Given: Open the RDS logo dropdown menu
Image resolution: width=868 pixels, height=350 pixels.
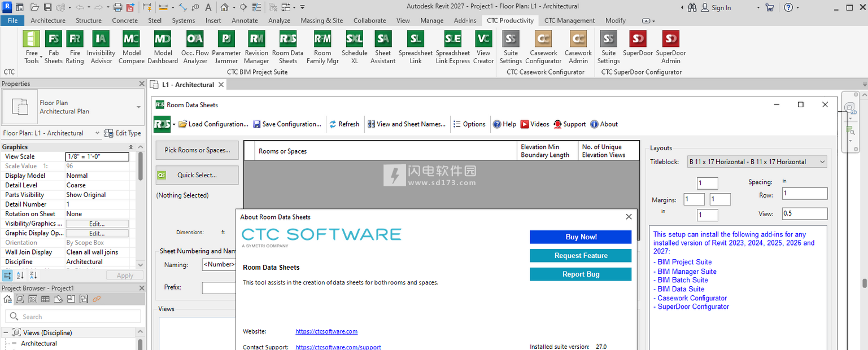Looking at the screenshot, I should point(174,124).
